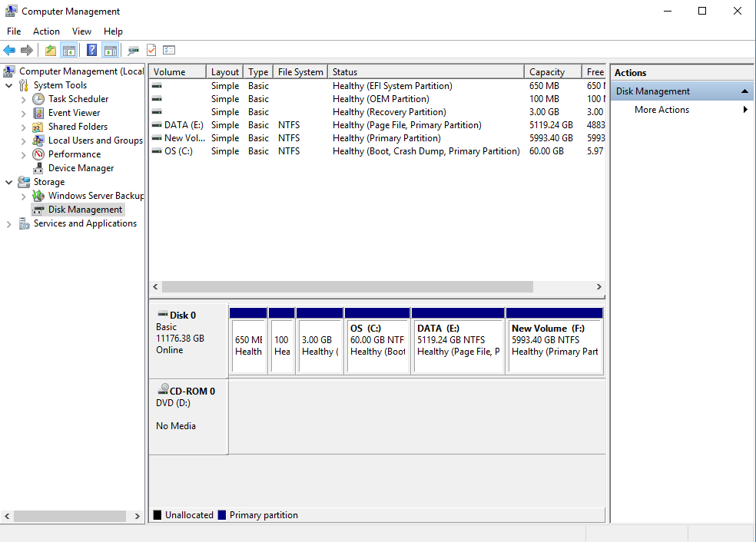Select the DATA (E:) partition block
This screenshot has height=542, width=756.
pos(458,341)
